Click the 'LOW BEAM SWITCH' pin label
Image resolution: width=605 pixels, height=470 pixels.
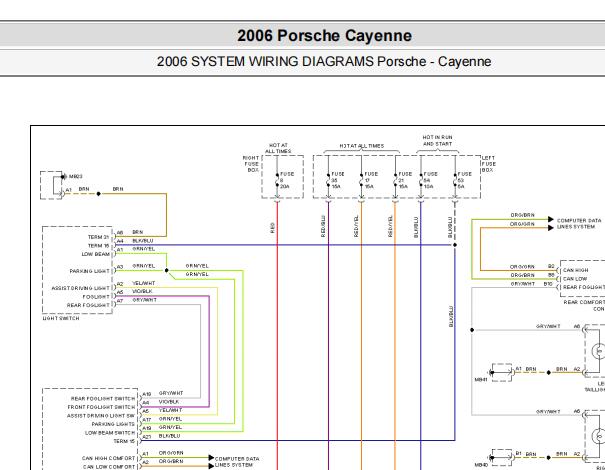pos(110,433)
